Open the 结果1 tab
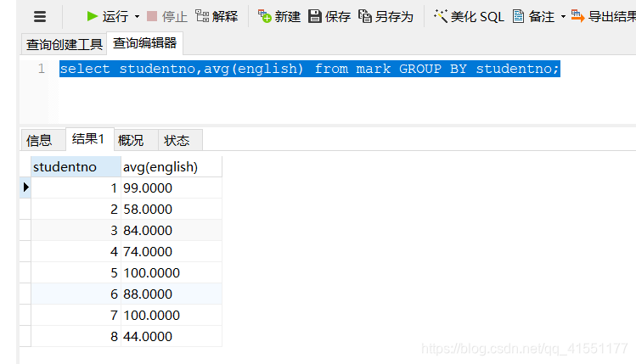636x364 pixels. point(90,139)
